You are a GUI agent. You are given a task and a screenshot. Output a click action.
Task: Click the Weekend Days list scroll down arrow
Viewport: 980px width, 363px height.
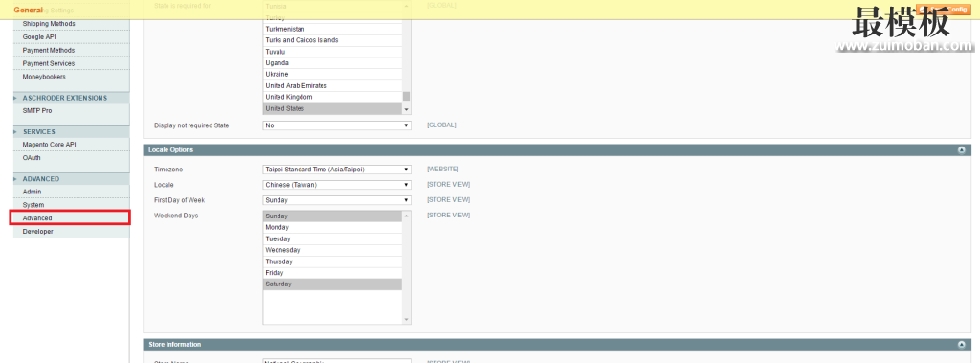tap(406, 319)
